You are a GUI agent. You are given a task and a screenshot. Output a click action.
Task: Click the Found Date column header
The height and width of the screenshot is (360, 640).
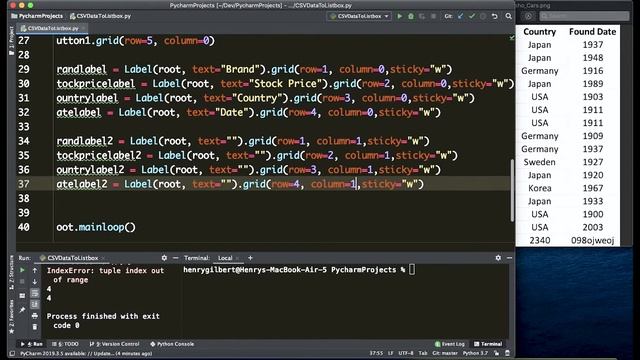(x=592, y=32)
